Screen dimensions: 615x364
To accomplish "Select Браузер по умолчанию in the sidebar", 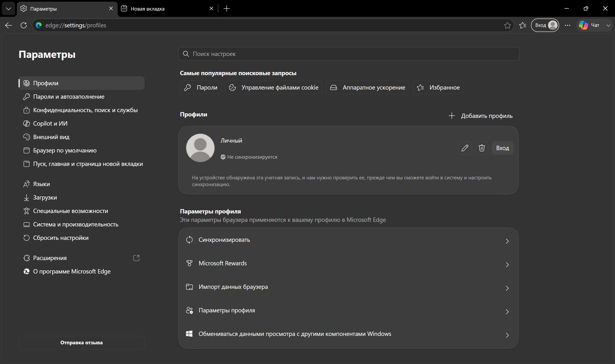I will 81,150.
